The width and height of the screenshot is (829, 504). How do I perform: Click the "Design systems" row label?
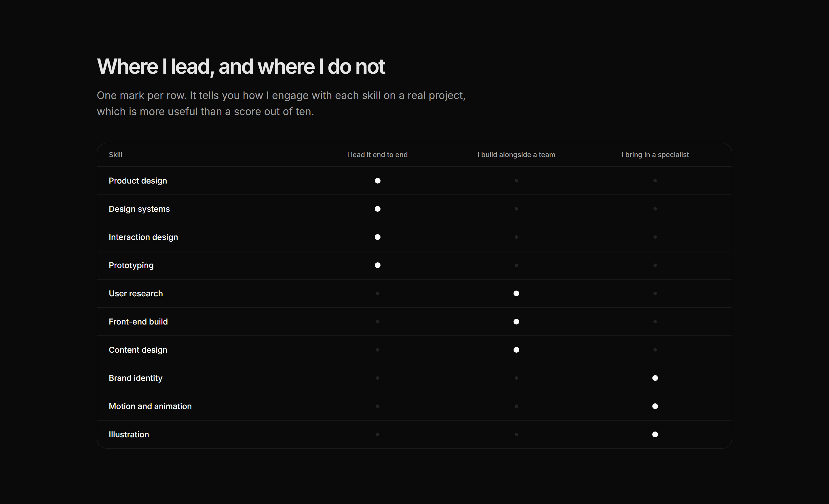click(139, 209)
